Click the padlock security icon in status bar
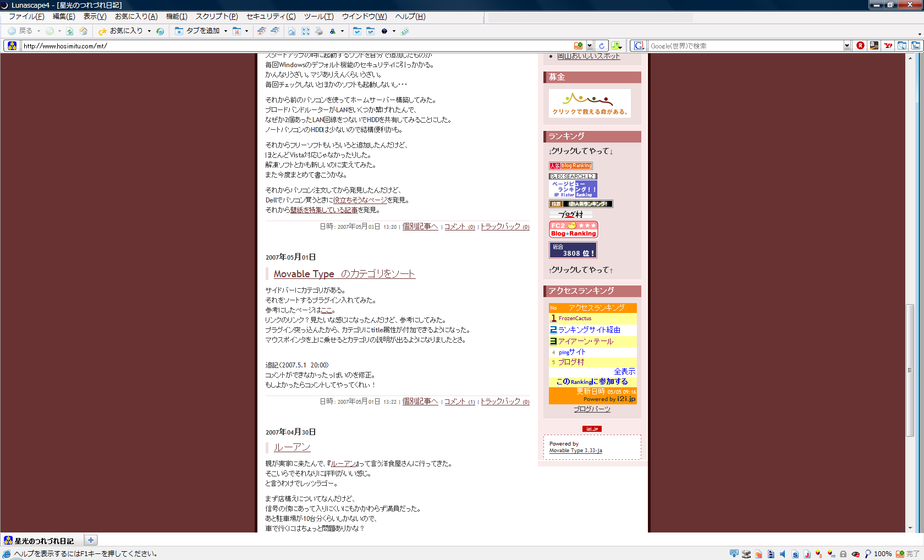 (x=843, y=554)
